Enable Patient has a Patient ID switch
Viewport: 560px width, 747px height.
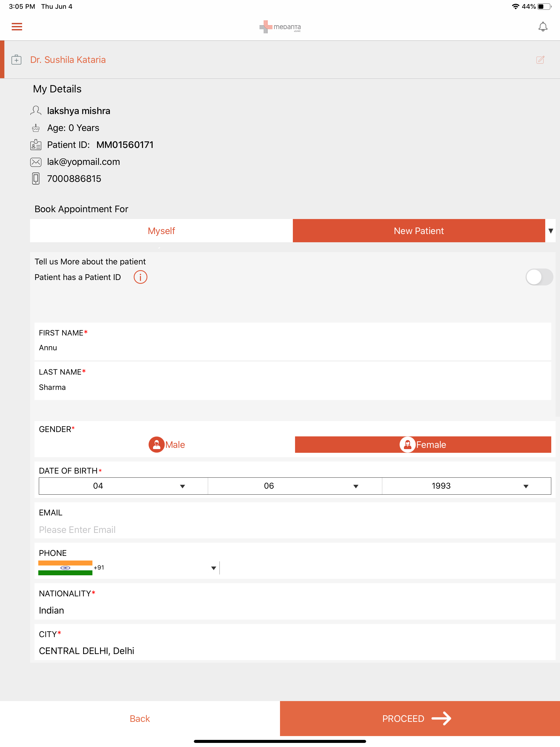click(539, 277)
